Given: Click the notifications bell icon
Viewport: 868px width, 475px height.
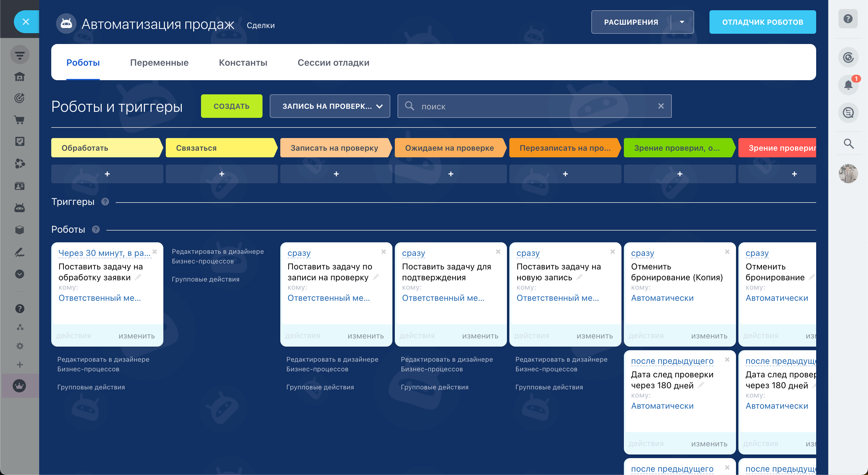Looking at the screenshot, I should [x=848, y=85].
